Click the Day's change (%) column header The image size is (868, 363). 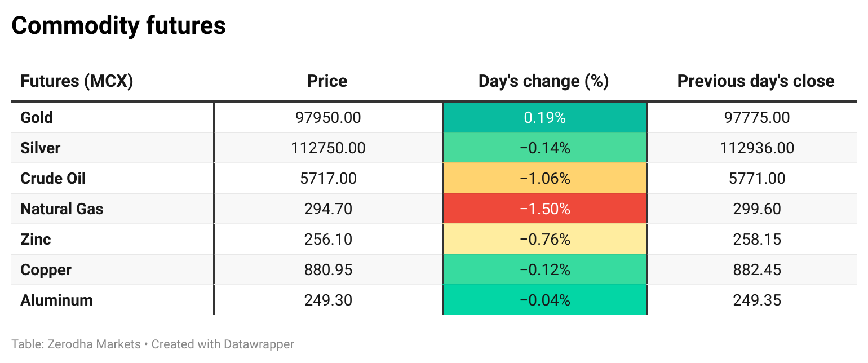(543, 81)
